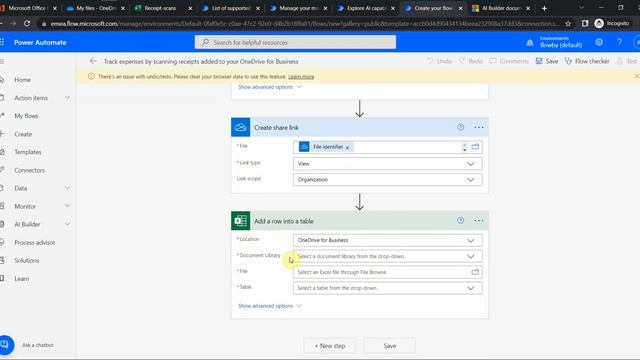The height and width of the screenshot is (360, 640).
Task: Open folder picker in Create share link File field
Action: [475, 147]
